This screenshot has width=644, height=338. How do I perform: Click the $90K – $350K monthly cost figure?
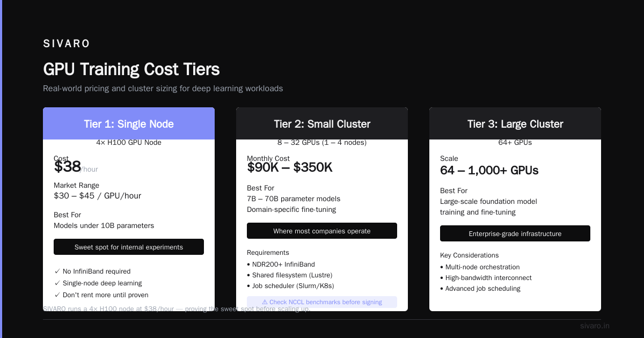pos(290,167)
